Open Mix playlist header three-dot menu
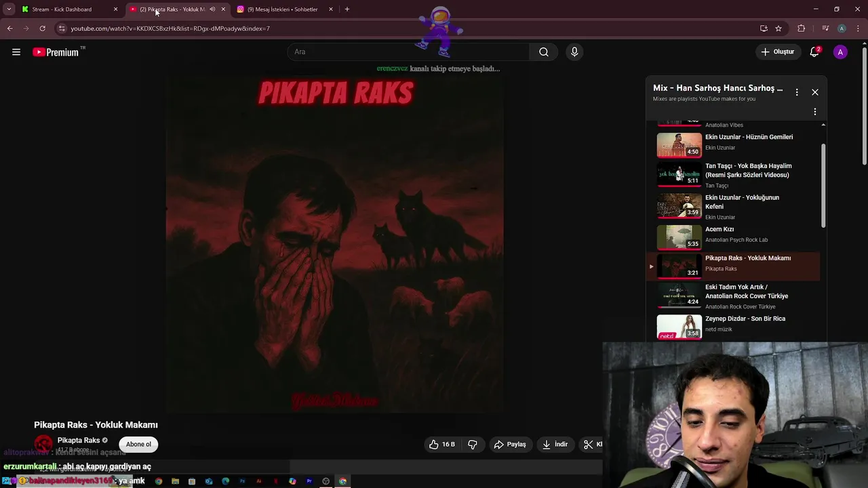 coord(797,92)
